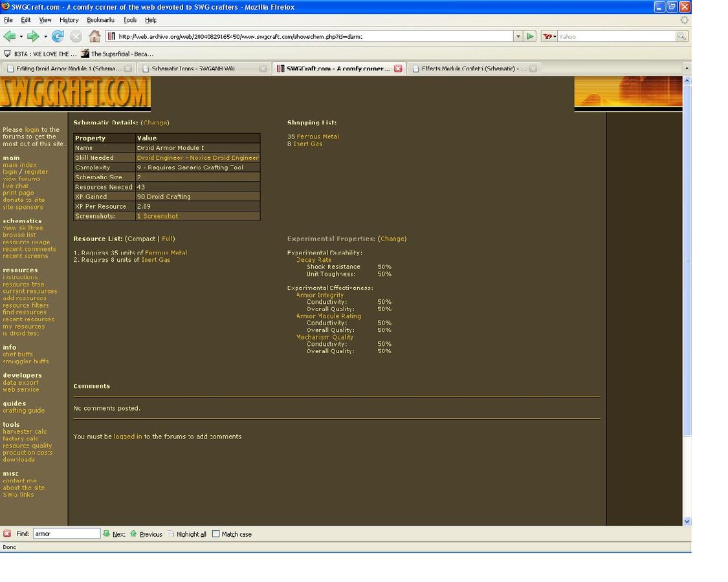Close the Find bar with red X
Image resolution: width=728 pixels, height=582 pixels.
(7, 533)
